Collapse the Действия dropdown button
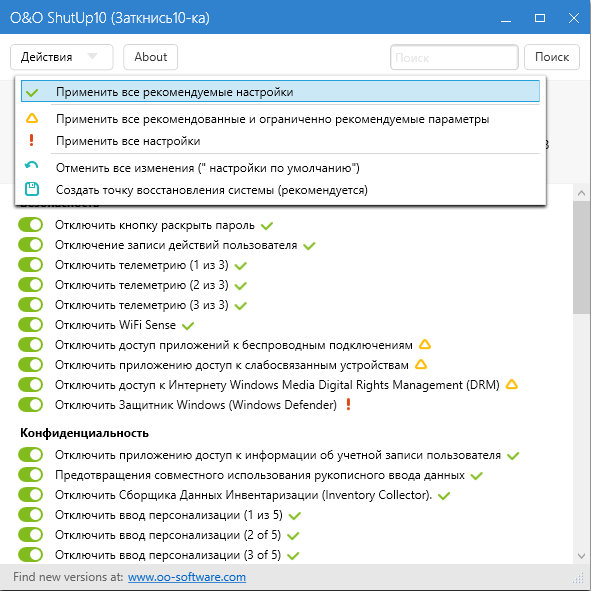The width and height of the screenshot is (591, 591). [62, 57]
